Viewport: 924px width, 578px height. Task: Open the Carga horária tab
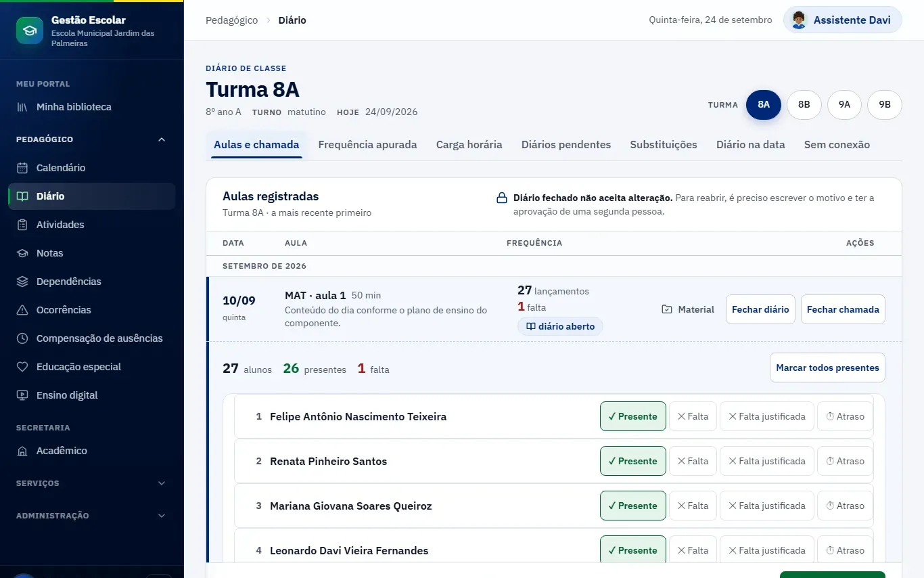point(469,144)
